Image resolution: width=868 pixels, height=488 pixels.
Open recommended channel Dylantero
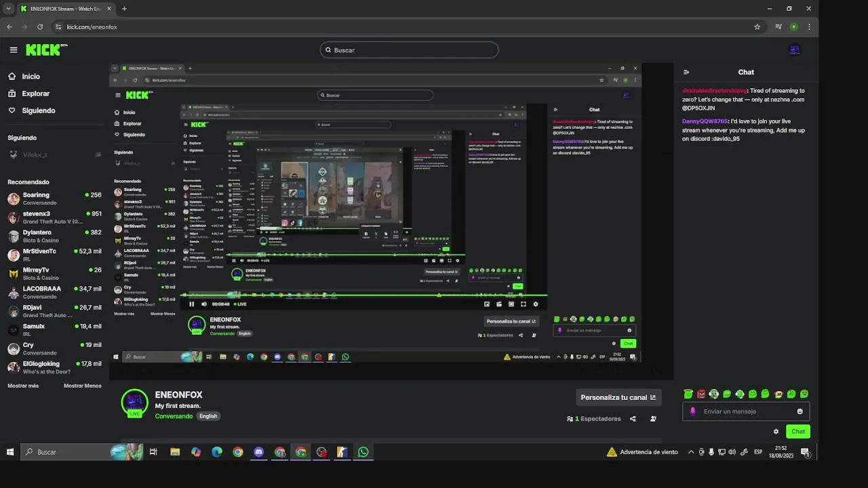[x=54, y=236]
